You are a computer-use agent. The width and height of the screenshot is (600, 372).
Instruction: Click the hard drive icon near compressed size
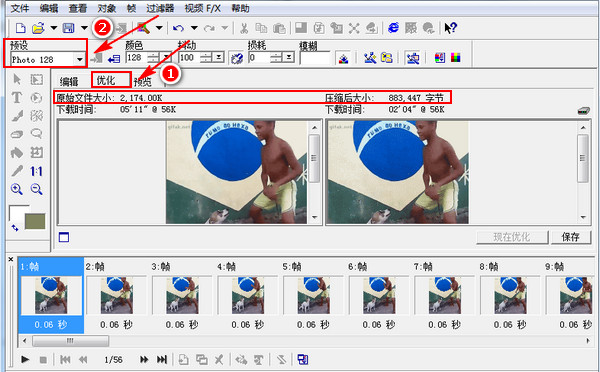[x=583, y=111]
